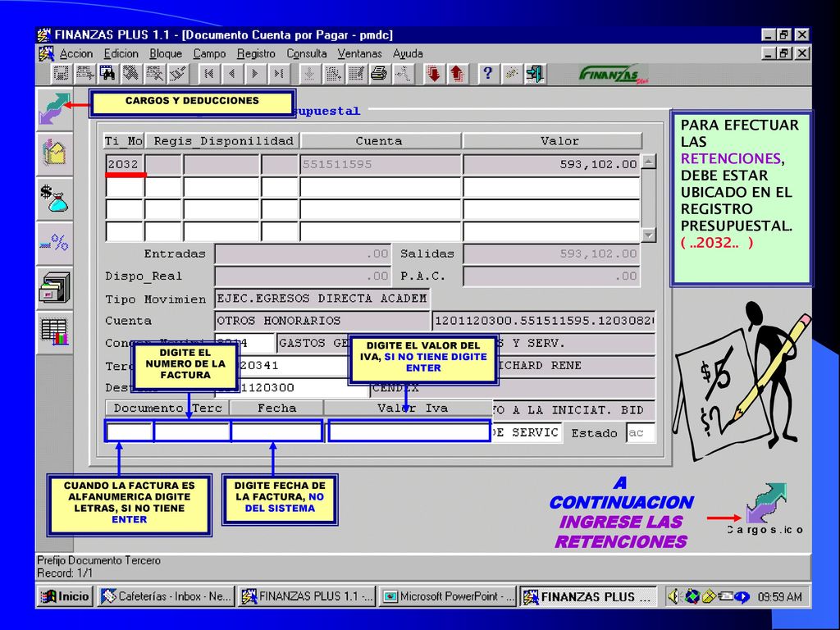
Task: Click the Tipo Movimien field EJEC.EGRESOS
Action: point(322,299)
